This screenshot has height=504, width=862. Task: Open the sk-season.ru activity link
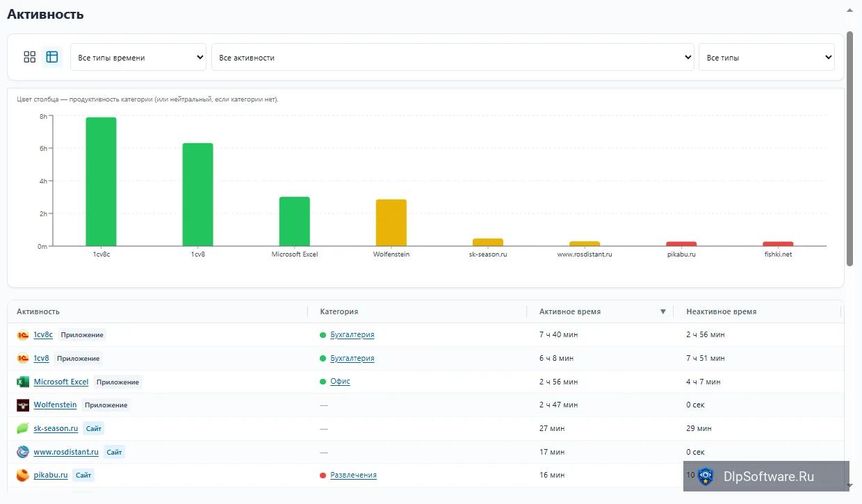pyautogui.click(x=56, y=428)
